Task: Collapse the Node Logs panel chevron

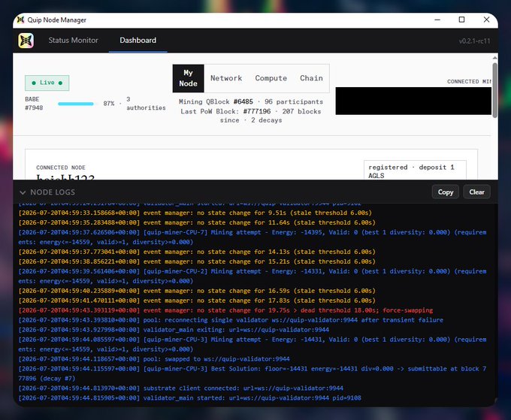Action: (23, 192)
